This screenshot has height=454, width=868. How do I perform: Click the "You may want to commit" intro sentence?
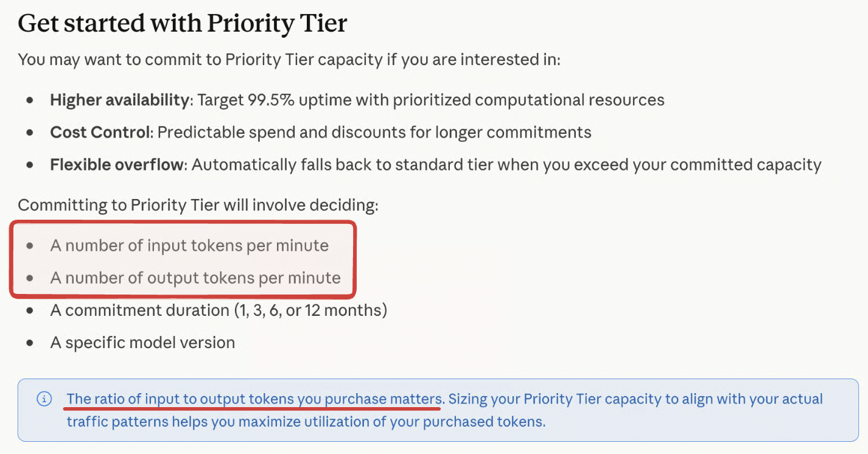coord(289,60)
